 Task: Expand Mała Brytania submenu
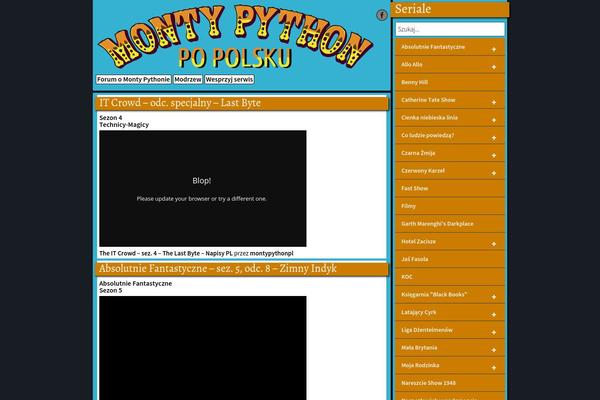(x=494, y=350)
